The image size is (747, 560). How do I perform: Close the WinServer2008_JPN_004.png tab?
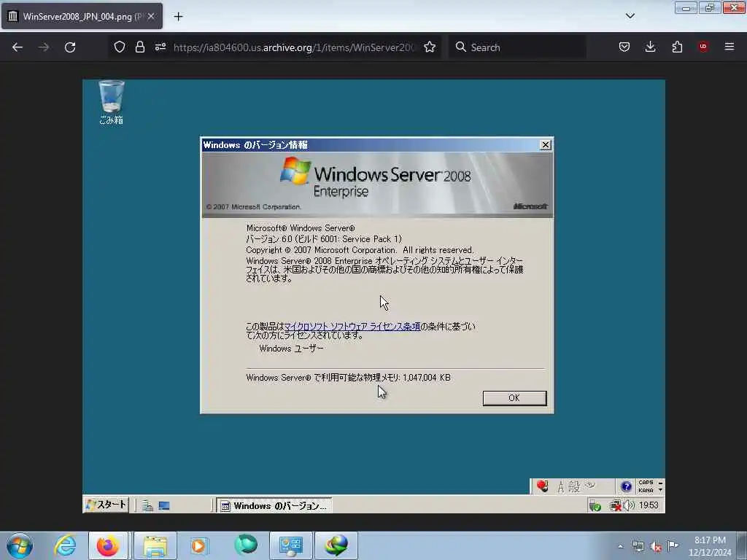(151, 16)
